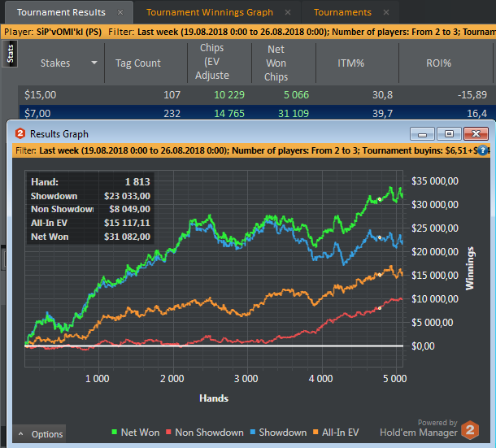Toggle the Showdown legend series

pos(278,433)
